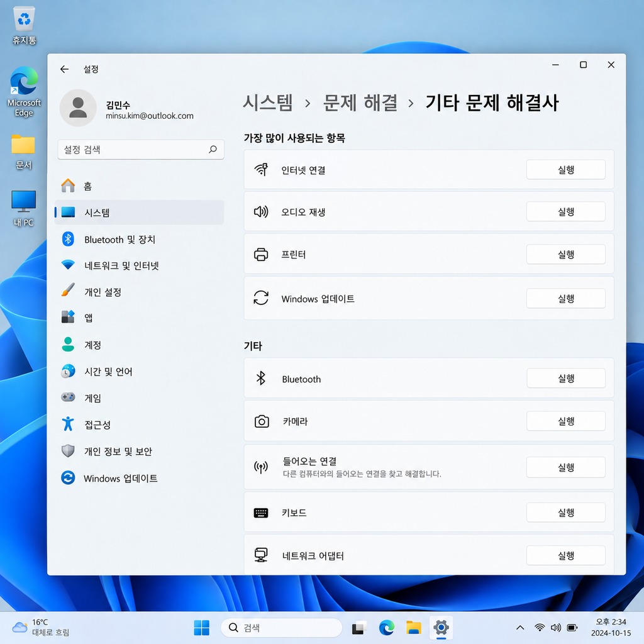Click the 오디오 재생 speaker icon

point(261,212)
